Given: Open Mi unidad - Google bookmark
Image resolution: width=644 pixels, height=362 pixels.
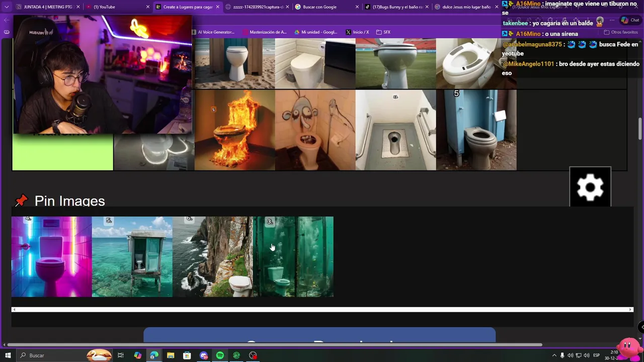Looking at the screenshot, I should [x=316, y=32].
